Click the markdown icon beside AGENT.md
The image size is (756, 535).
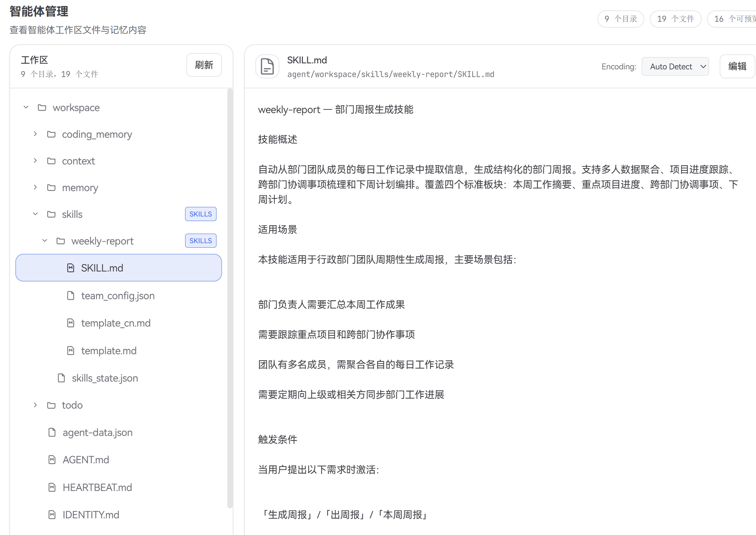[52, 460]
